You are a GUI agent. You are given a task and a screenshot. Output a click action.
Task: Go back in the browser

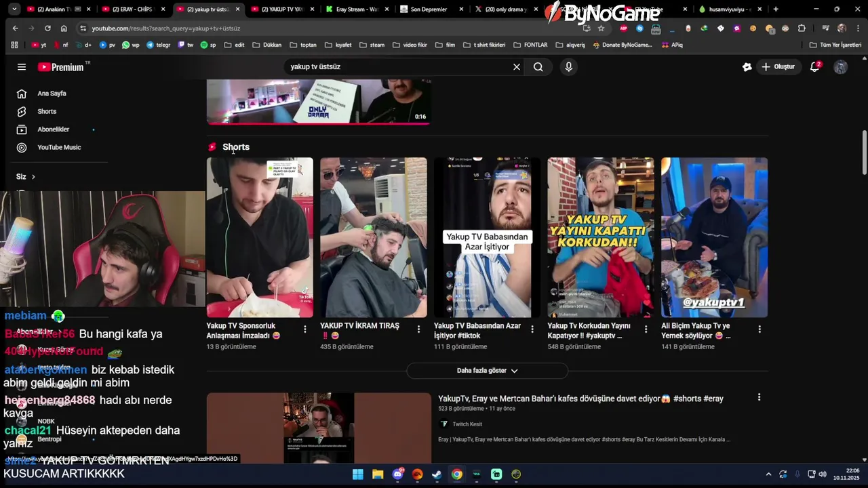pos(15,28)
